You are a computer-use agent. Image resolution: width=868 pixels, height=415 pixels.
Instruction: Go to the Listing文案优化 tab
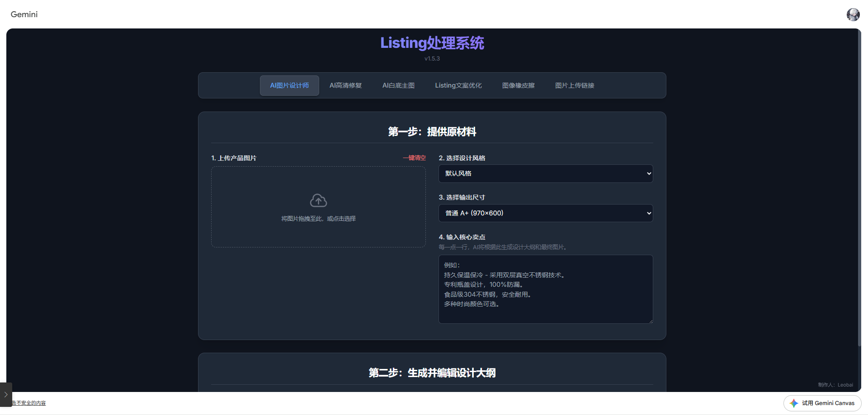[x=458, y=85]
